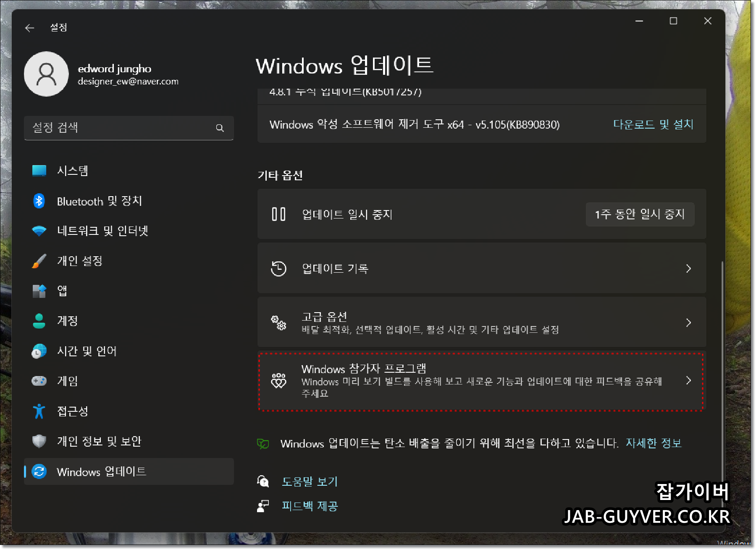Viewport: 756px width, 550px height.
Task: Click the 시스템 monitor icon
Action: coord(39,171)
